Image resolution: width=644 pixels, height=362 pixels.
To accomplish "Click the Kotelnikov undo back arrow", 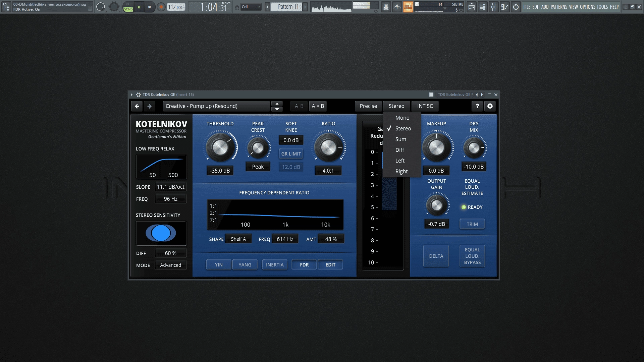I will click(137, 106).
